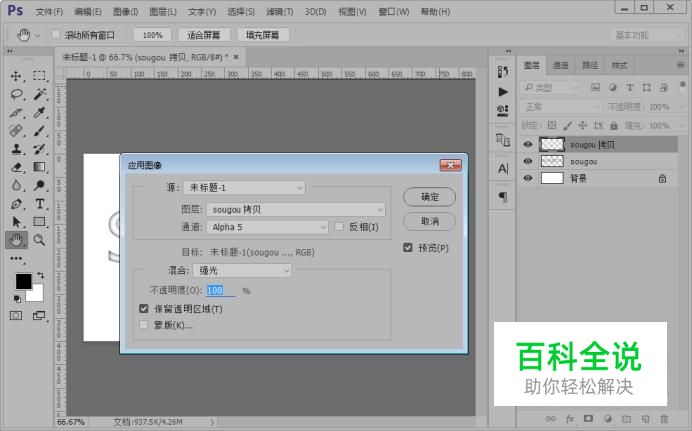The height and width of the screenshot is (431, 692).
Task: Select the Dodge tool
Action: click(39, 185)
